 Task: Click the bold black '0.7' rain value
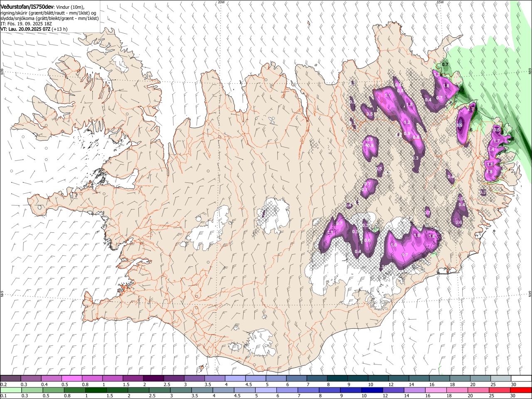coord(445,65)
